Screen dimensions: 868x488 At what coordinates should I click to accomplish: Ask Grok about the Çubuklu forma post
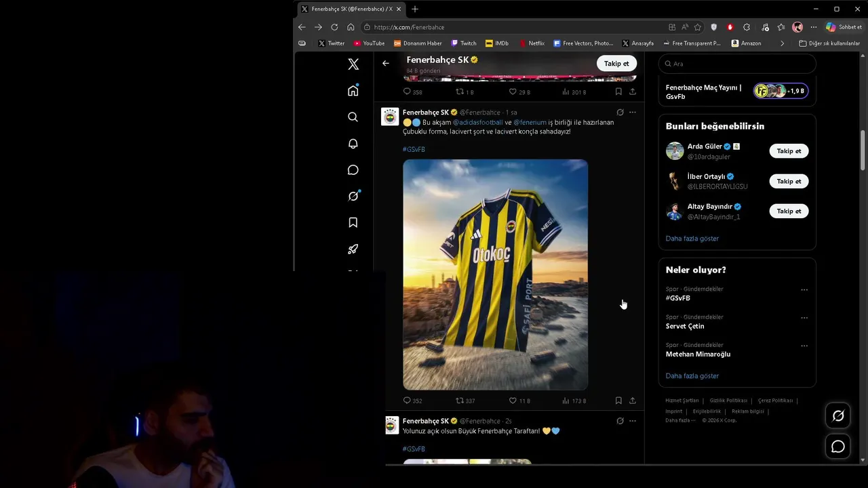pos(620,113)
